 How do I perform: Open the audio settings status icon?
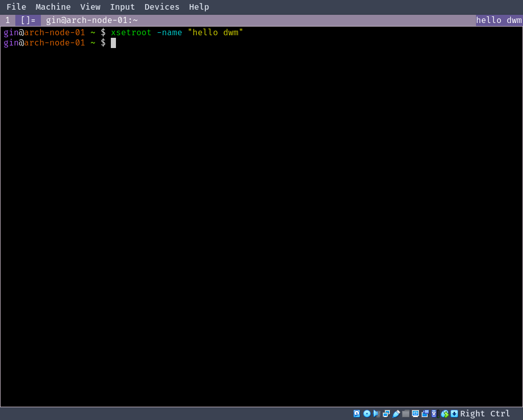(376, 413)
